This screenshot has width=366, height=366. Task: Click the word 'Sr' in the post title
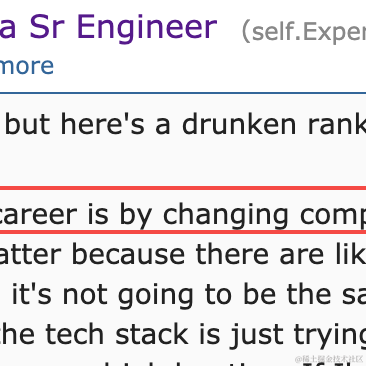(49, 27)
